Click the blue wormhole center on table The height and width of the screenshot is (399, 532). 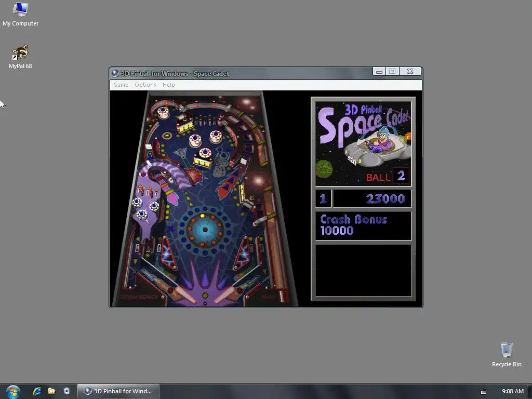click(205, 229)
